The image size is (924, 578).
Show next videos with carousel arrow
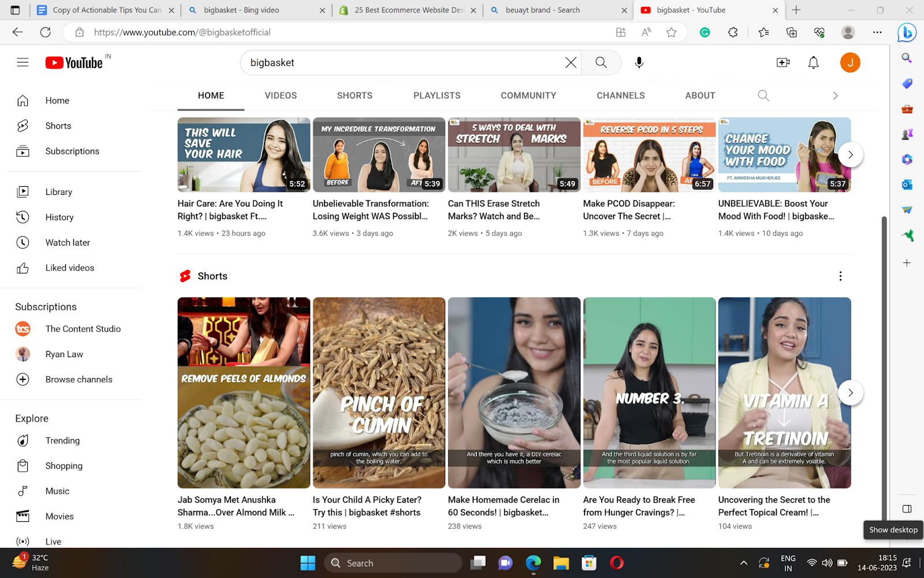850,155
